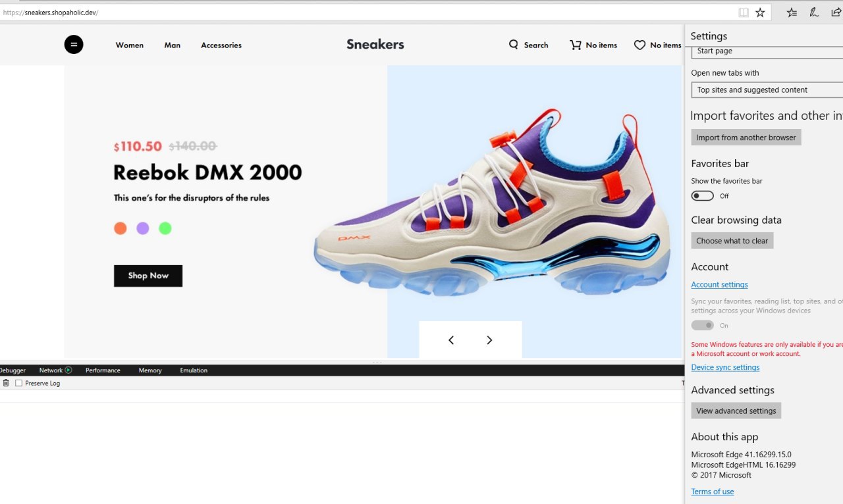The height and width of the screenshot is (504, 843).
Task: Clear network log trash icon
Action: pyautogui.click(x=6, y=383)
